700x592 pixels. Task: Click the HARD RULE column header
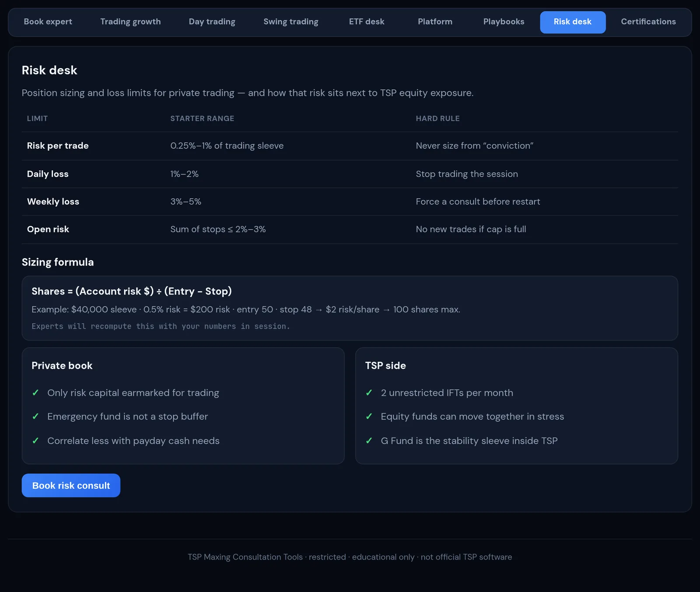pos(437,119)
